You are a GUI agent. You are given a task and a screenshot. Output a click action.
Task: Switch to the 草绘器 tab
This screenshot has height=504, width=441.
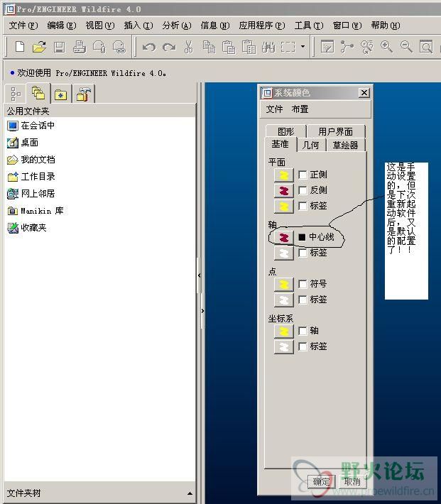(x=345, y=146)
